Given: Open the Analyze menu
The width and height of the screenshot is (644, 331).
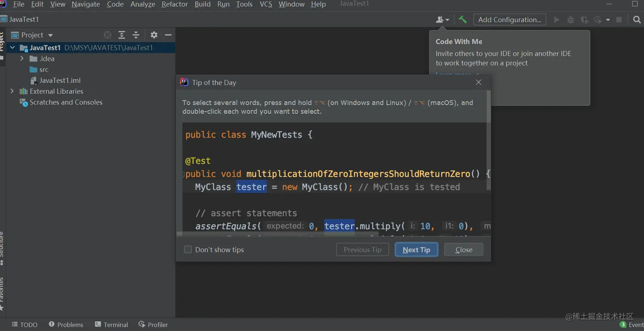Looking at the screenshot, I should tap(143, 4).
